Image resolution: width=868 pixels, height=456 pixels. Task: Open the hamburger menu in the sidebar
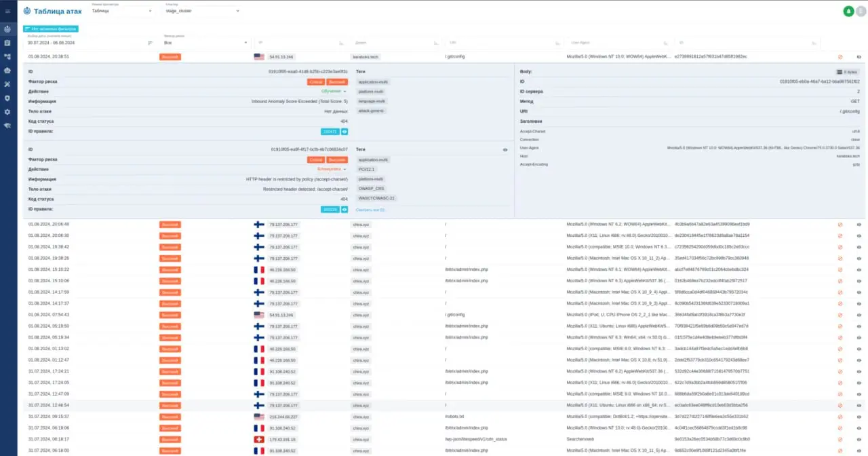pyautogui.click(x=7, y=11)
